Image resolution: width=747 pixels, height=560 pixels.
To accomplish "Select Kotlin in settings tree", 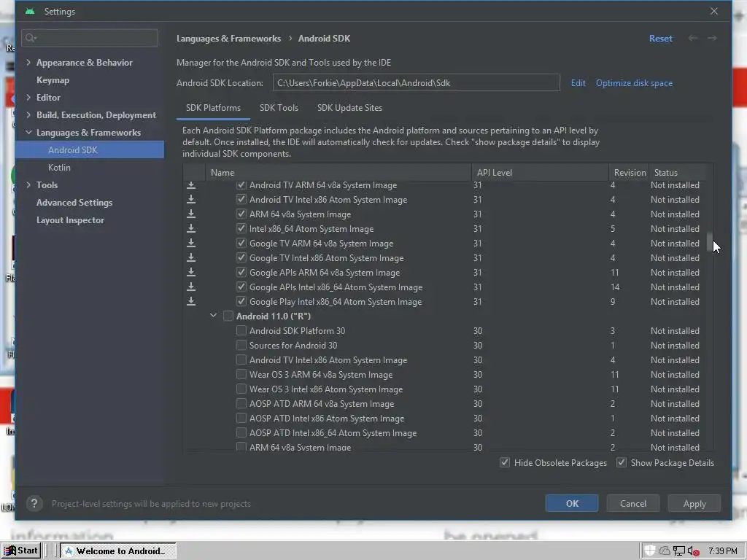I will tap(59, 168).
